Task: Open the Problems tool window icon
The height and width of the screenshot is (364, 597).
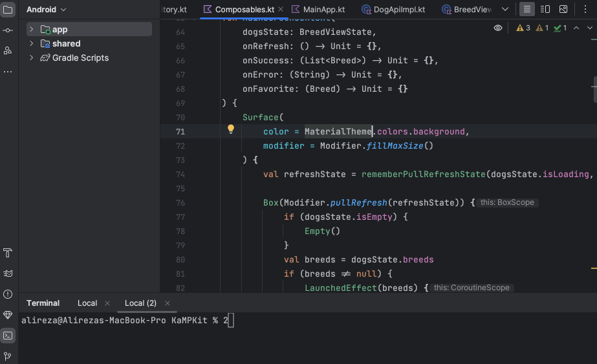Action: pos(8,294)
